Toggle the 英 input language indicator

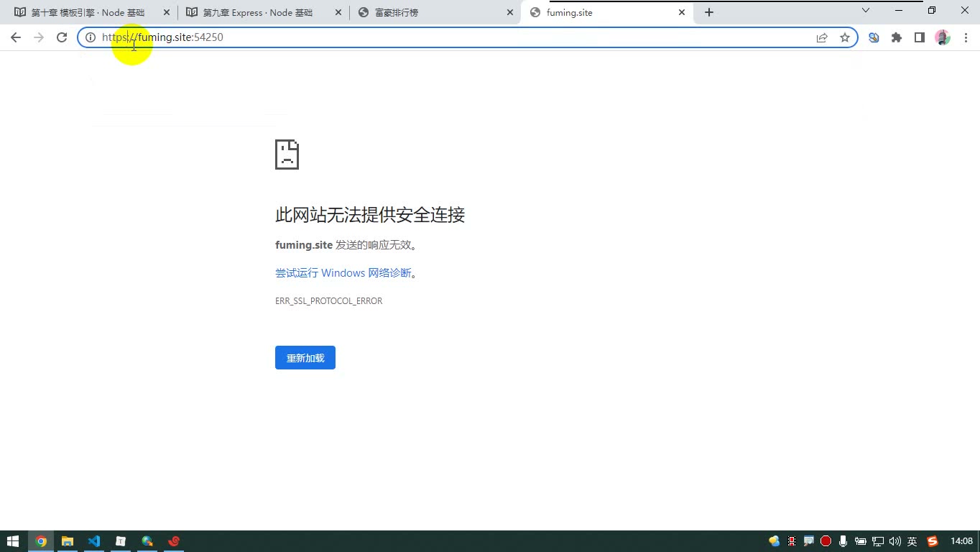pyautogui.click(x=912, y=541)
